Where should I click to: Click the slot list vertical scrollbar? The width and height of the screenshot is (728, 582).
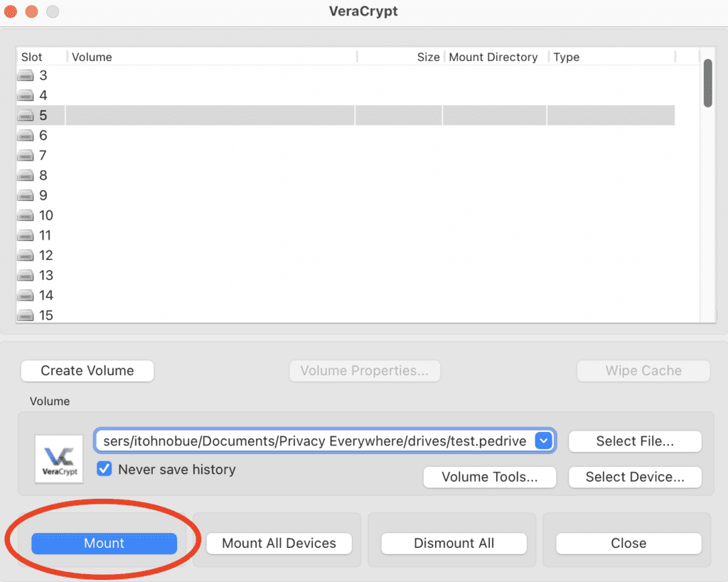[707, 82]
